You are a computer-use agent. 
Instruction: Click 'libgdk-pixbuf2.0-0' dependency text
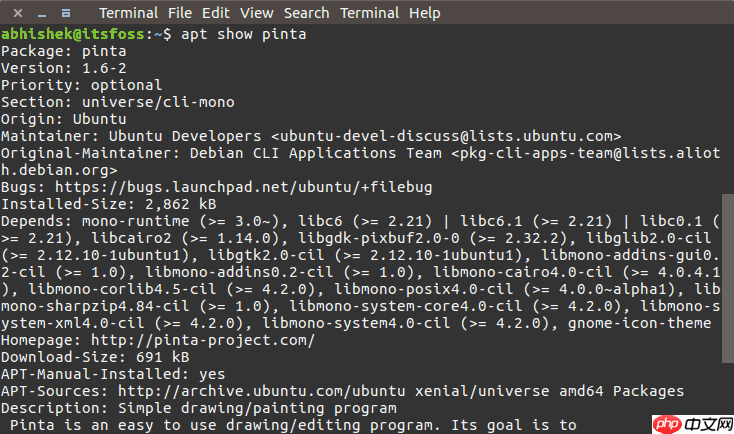click(379, 238)
